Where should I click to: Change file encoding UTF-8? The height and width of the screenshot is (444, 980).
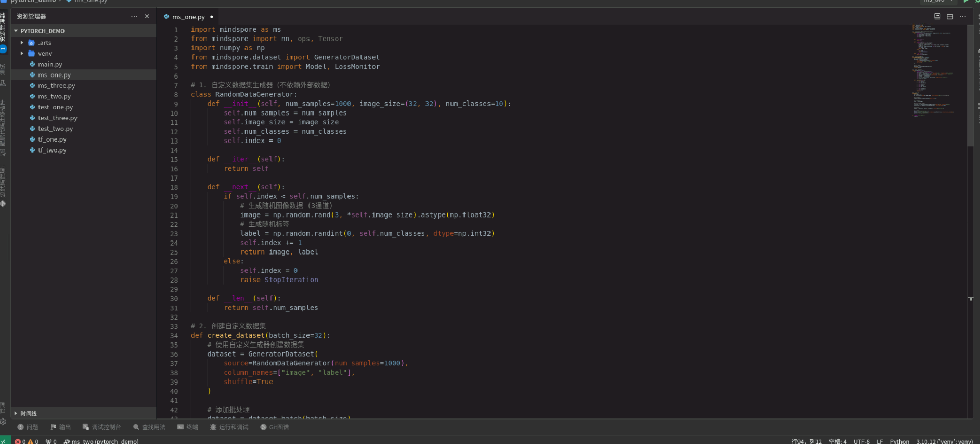click(861, 441)
